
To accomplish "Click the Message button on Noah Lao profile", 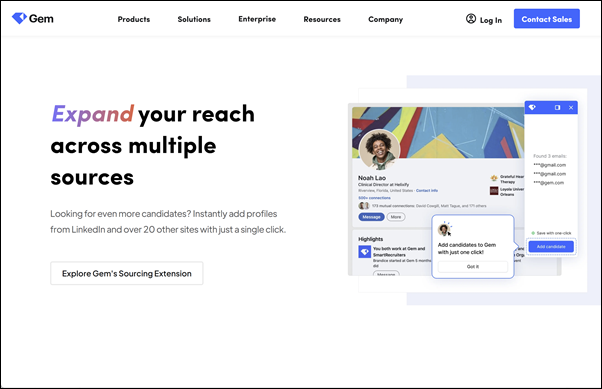I will point(371,217).
